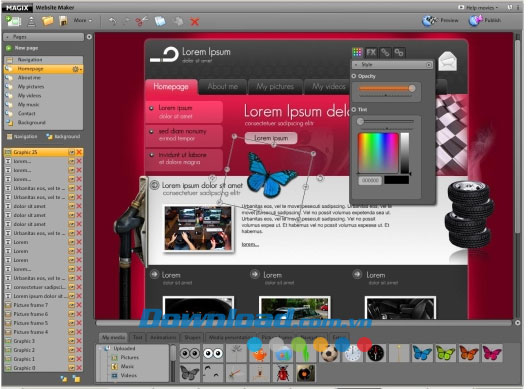Open the Help movies dropdown

pos(478,7)
